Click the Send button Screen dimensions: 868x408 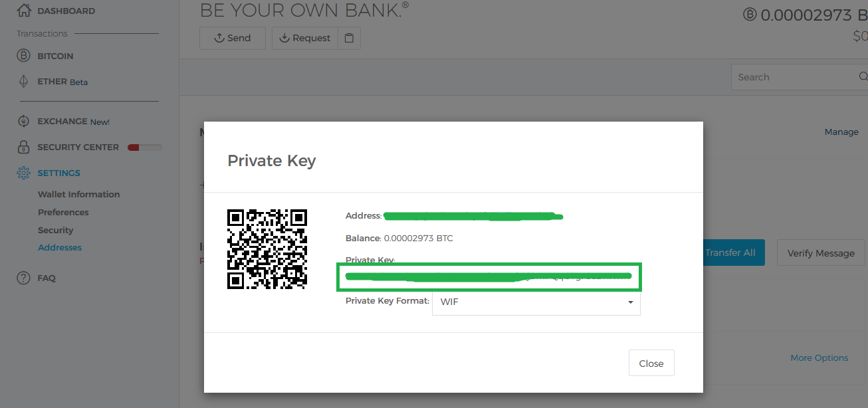[232, 38]
